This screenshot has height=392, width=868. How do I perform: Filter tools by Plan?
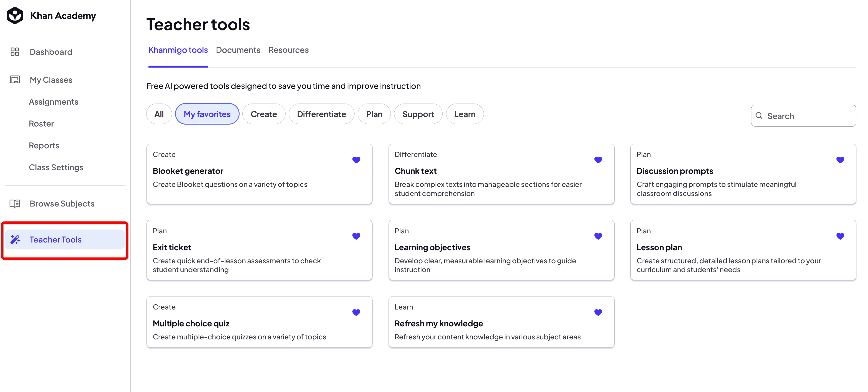tap(374, 114)
